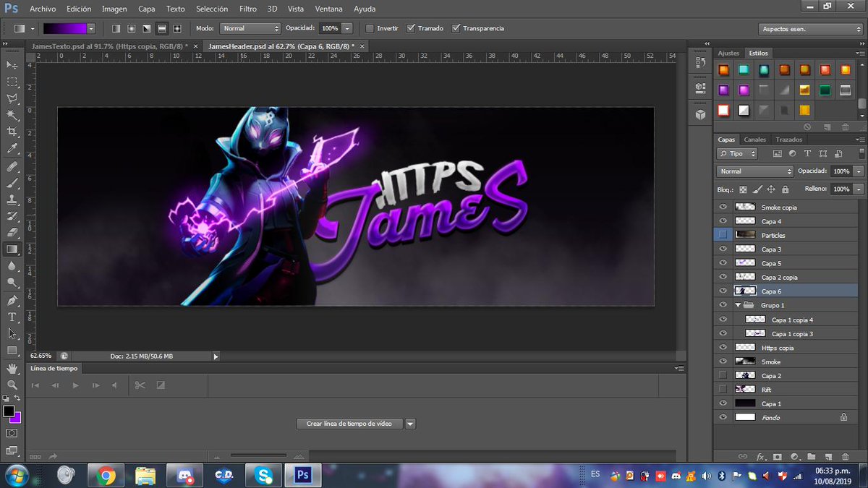Image resolution: width=868 pixels, height=488 pixels.
Task: Click Crear línea de tiempo de vídeo
Action: [349, 424]
